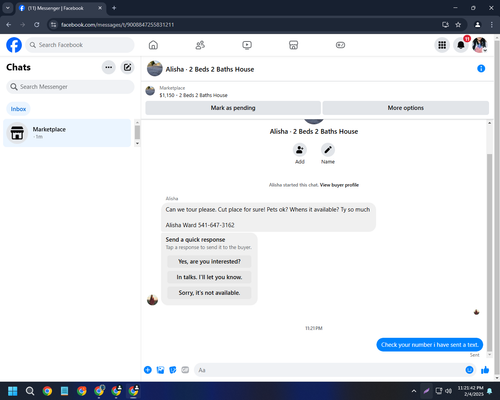Select the Inbox tab
This screenshot has height=400, width=500.
click(x=18, y=109)
